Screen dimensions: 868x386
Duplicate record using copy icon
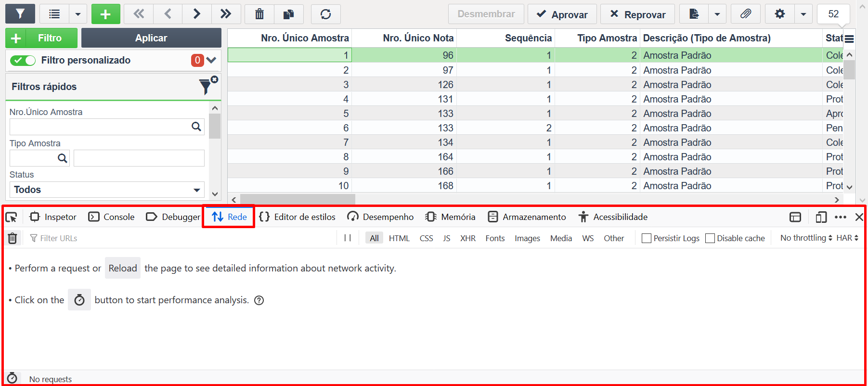click(x=289, y=14)
